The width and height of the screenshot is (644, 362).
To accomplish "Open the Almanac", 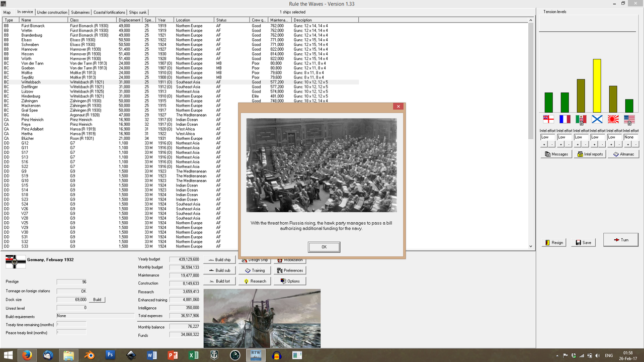I will click(623, 154).
